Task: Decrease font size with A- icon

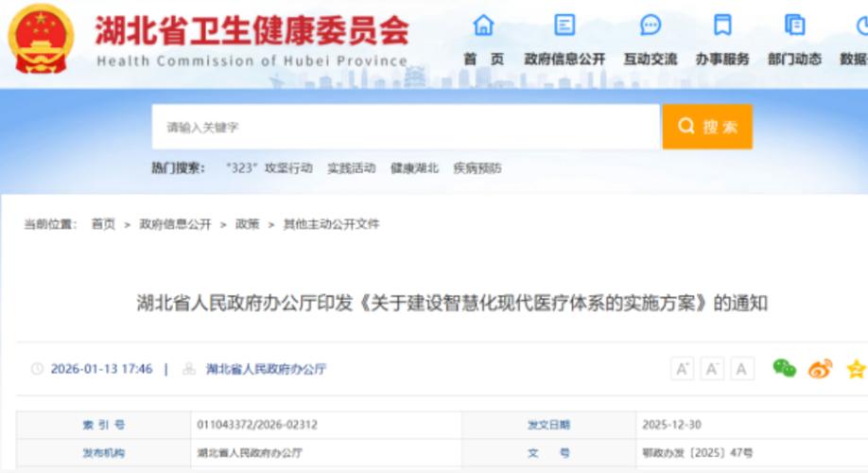Action: pos(712,369)
